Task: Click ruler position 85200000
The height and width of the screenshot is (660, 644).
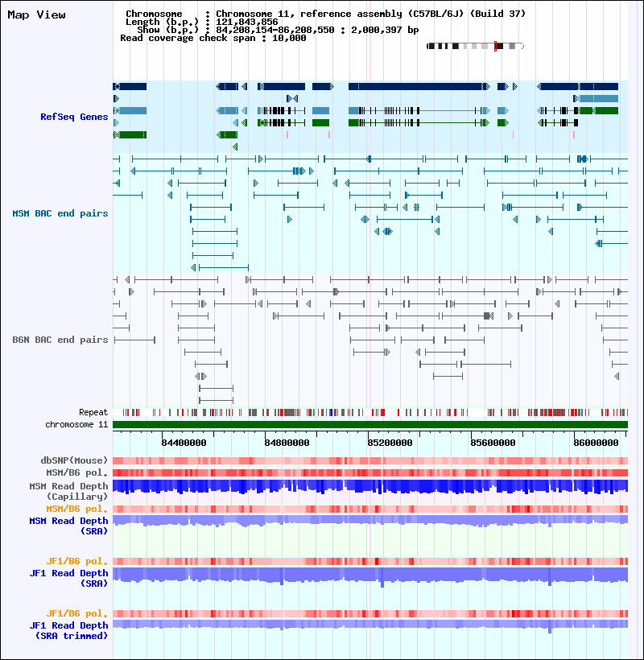Action: pos(390,443)
